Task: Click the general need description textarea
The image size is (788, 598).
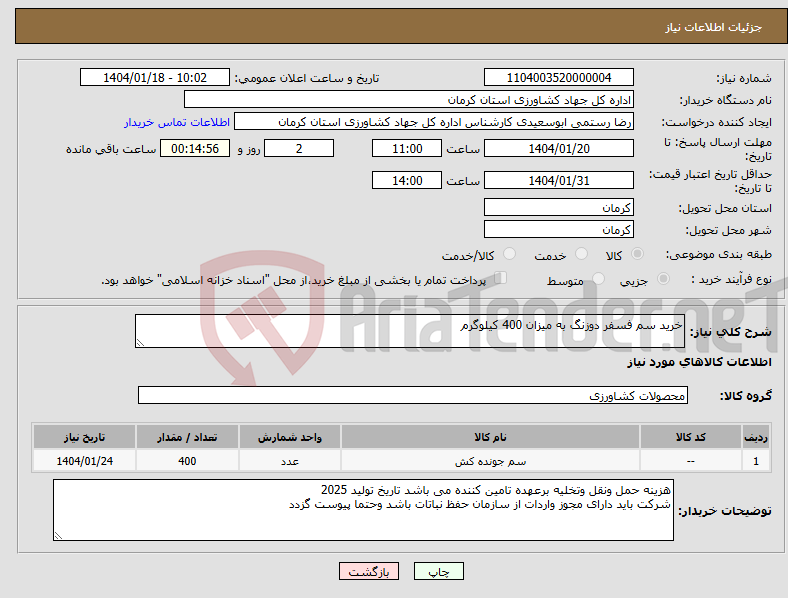Action: coord(410,331)
